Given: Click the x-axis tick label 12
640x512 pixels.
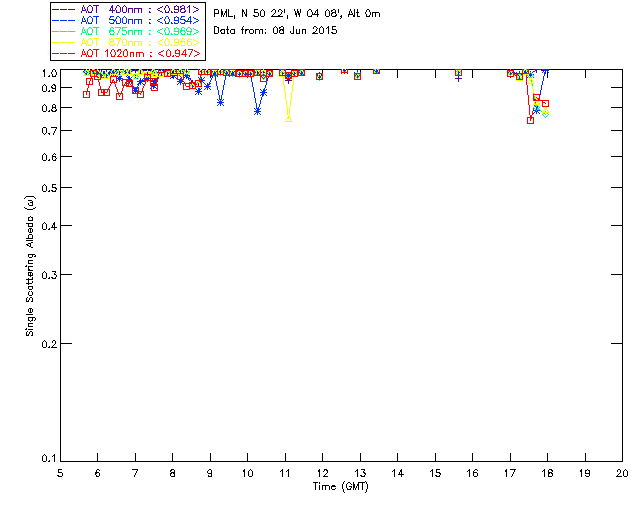Looking at the screenshot, I should click(x=322, y=473).
